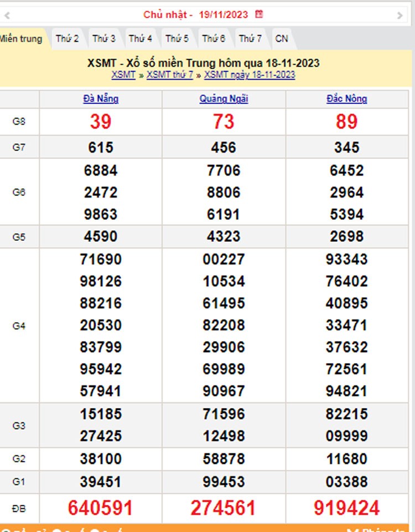Click G8 result 39 for Đà Nẵng

click(x=101, y=121)
